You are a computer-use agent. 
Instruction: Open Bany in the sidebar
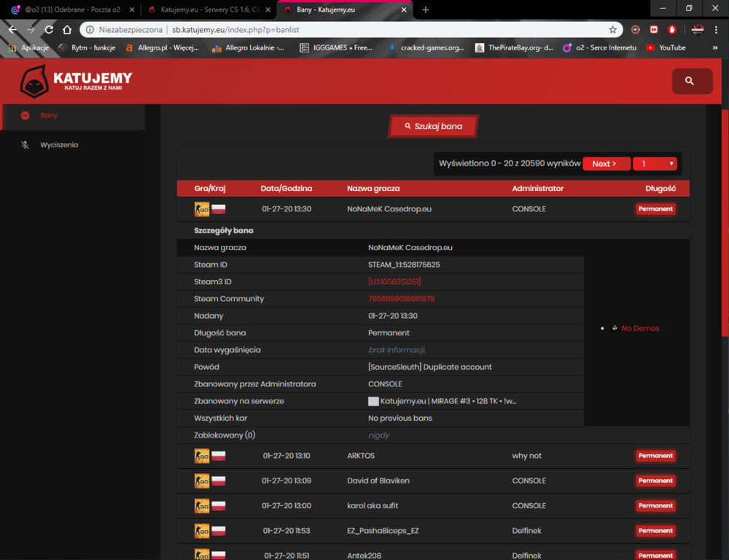pyautogui.click(x=72, y=115)
